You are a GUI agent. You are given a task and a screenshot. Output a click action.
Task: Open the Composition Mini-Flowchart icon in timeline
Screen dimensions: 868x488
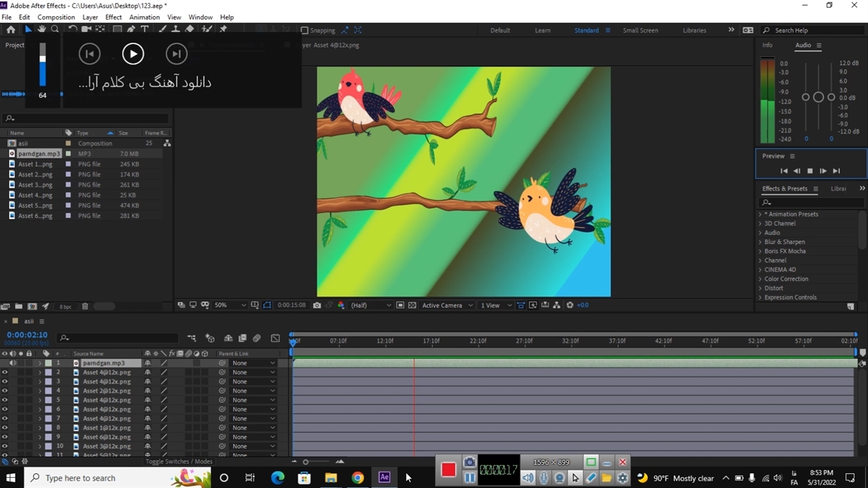tap(192, 338)
